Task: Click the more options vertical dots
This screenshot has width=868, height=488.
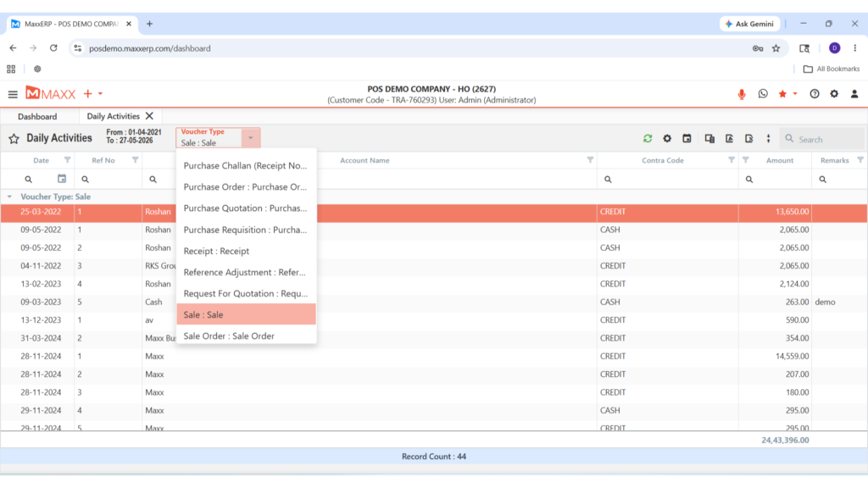Action: coord(768,138)
